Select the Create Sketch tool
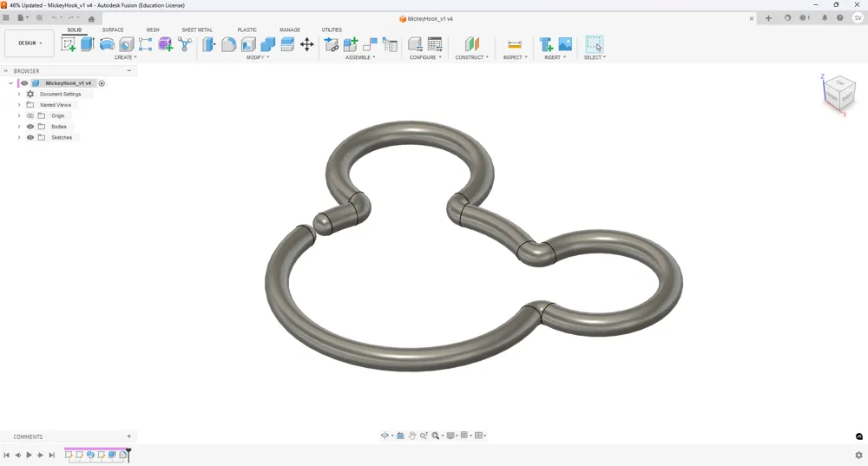The height and width of the screenshot is (466, 868). pos(69,44)
